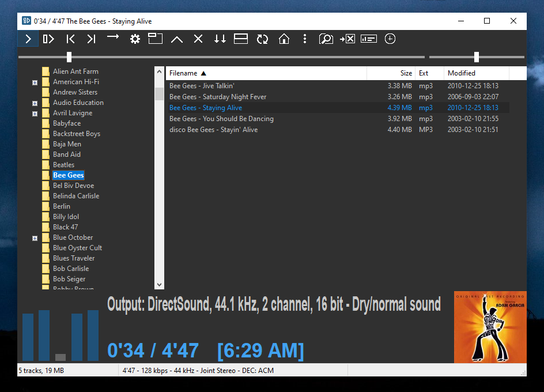Click the arrow-into-boxed-X toolbar icon
The image size is (544, 392).
(347, 39)
